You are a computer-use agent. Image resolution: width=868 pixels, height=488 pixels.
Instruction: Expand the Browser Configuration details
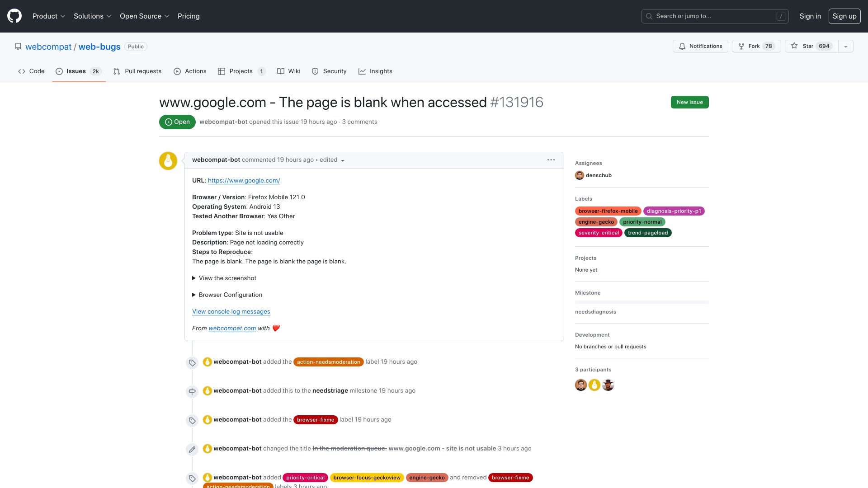[x=227, y=295]
